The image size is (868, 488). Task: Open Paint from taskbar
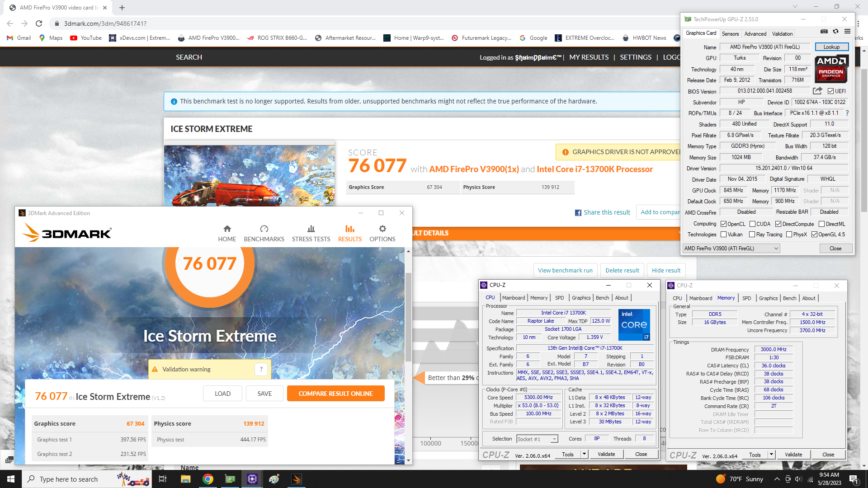pyautogui.click(x=274, y=479)
